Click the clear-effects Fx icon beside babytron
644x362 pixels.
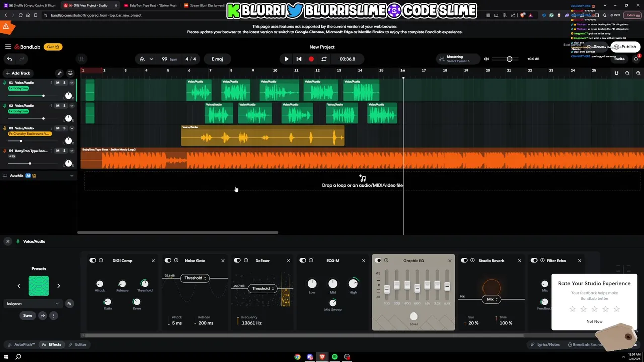(x=69, y=303)
